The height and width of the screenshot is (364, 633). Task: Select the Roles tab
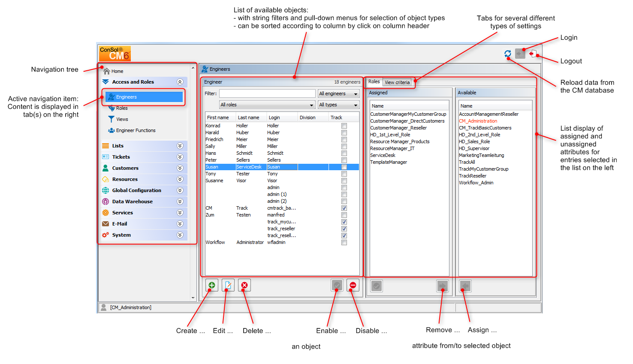374,81
